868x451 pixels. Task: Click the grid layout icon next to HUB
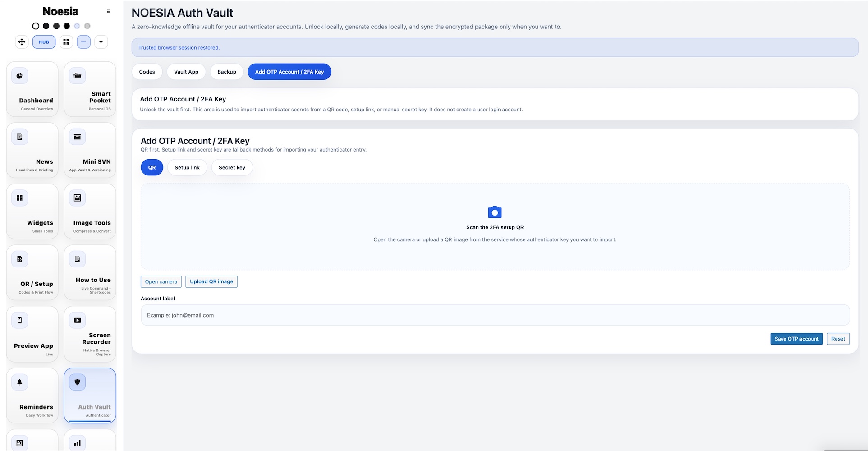[66, 42]
